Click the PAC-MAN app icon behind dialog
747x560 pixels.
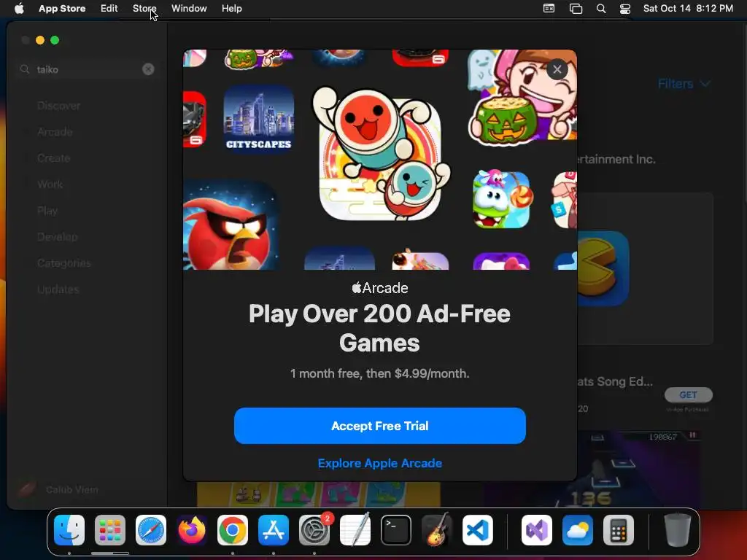603,268
